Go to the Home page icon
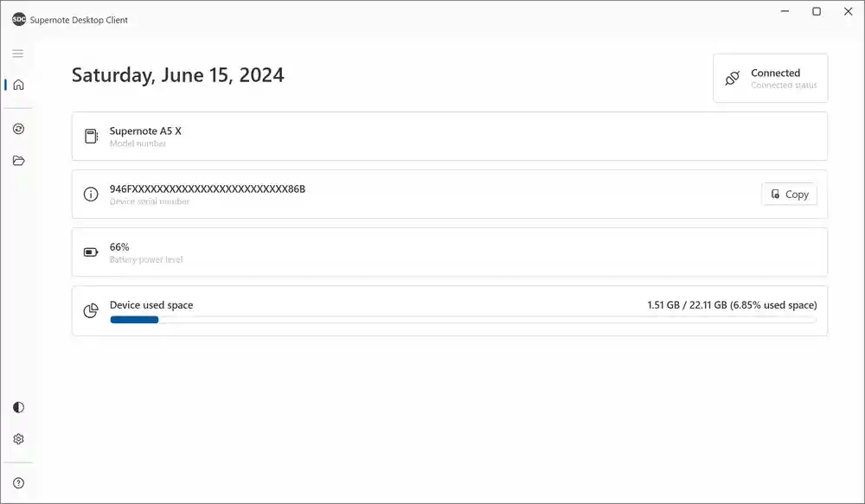This screenshot has width=865, height=504. click(18, 85)
